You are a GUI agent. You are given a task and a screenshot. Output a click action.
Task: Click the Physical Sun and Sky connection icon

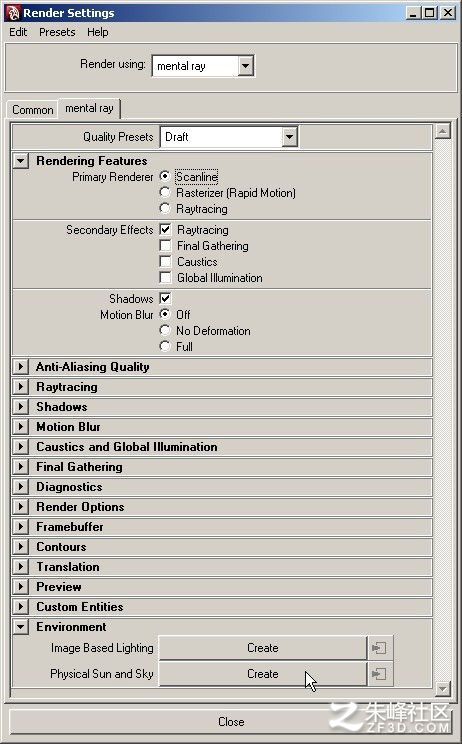[x=379, y=674]
